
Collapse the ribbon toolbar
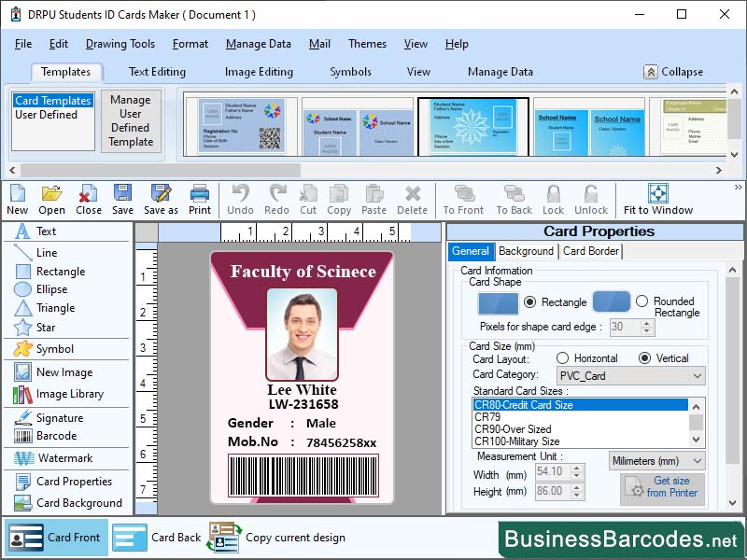[x=675, y=71]
